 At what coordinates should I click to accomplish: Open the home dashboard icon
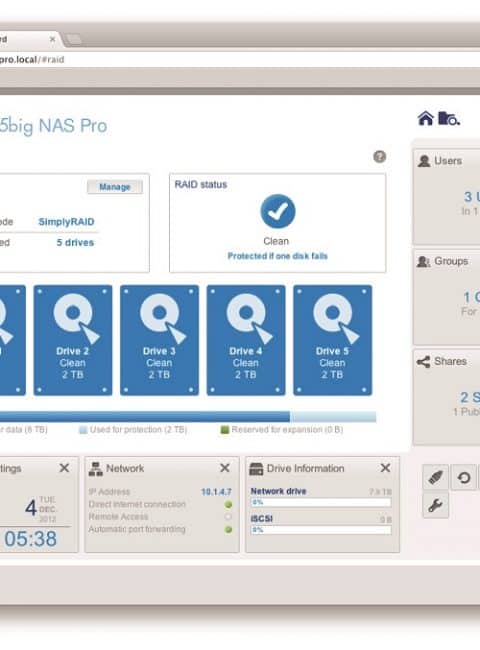pyautogui.click(x=425, y=119)
